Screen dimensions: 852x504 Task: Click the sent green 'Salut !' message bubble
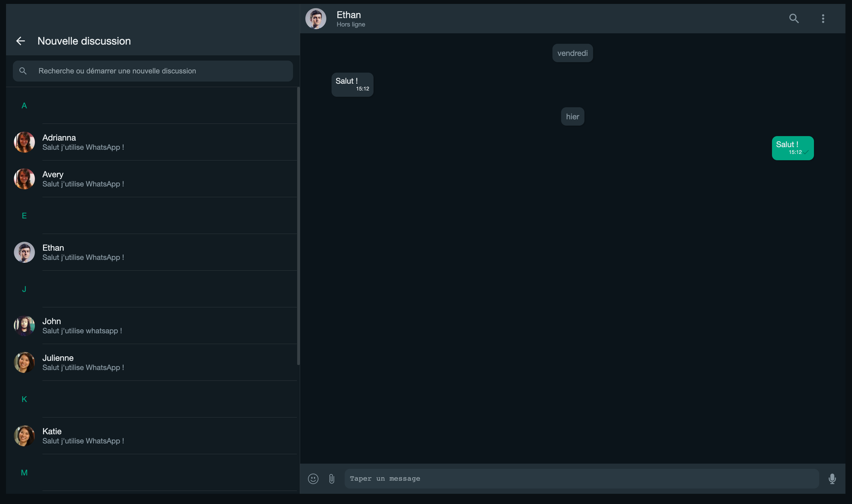coord(792,148)
